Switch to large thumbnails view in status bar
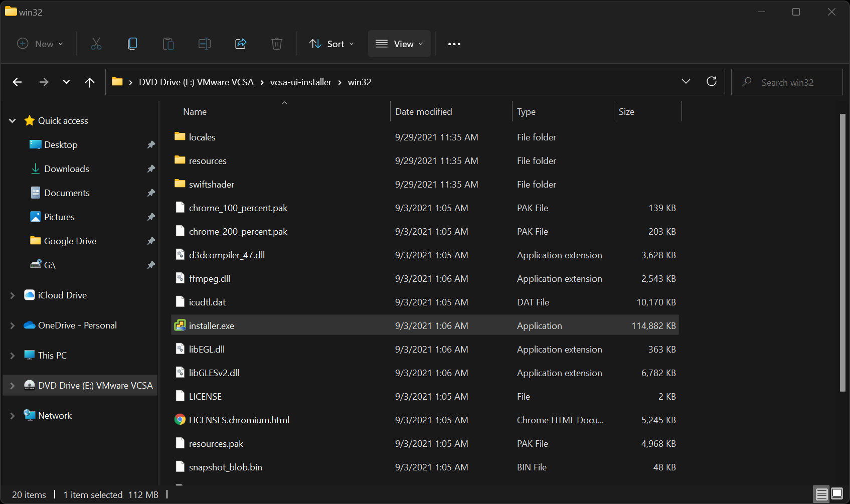This screenshot has height=504, width=850. pyautogui.click(x=837, y=494)
